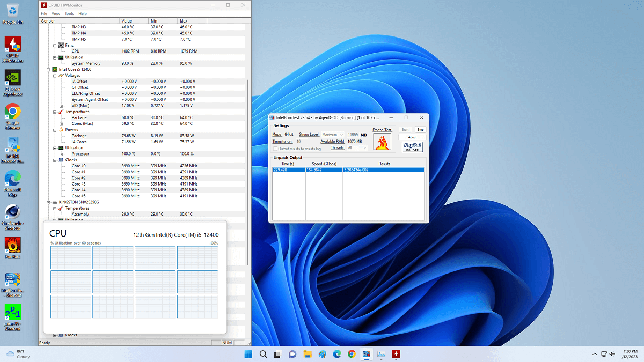Collapse the System Memory Utilization node
Screen dimensions: 644x362
(x=55, y=57)
